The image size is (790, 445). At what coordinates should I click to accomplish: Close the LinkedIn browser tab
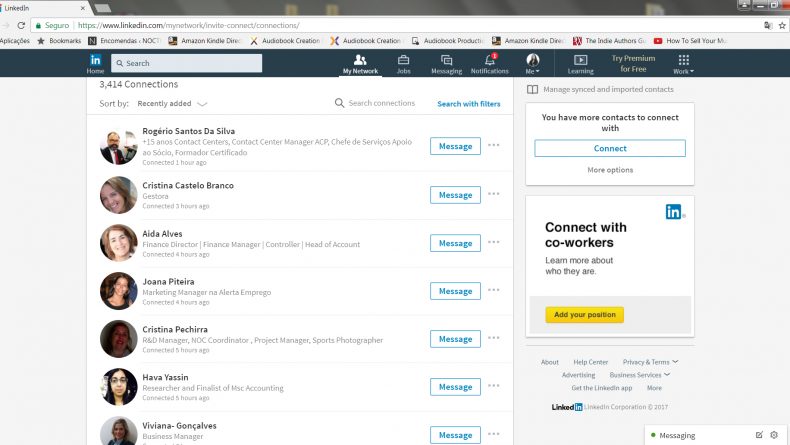pos(83,8)
